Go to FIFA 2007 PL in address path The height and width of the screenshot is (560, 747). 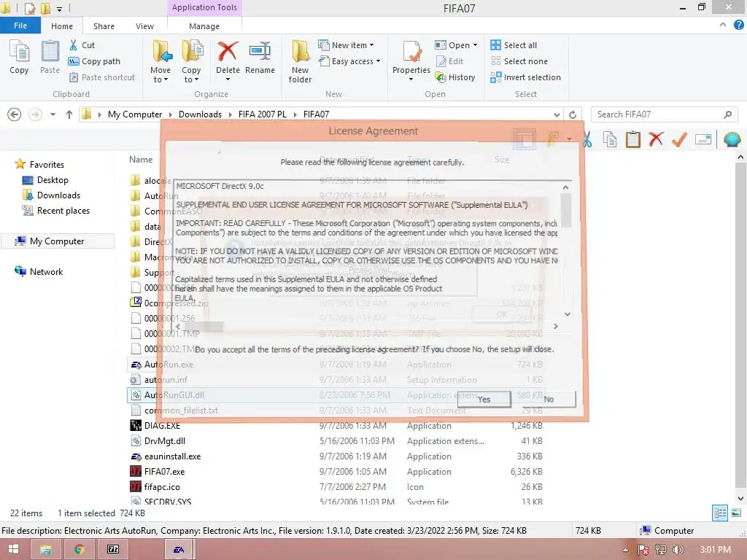point(263,114)
